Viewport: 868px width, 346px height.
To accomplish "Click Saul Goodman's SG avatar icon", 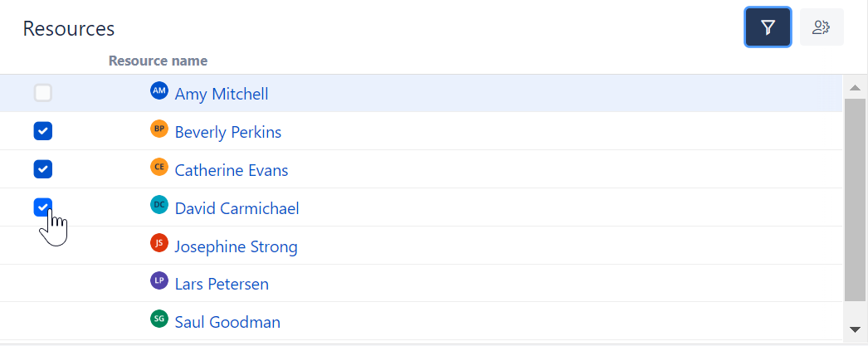I will coord(159,319).
